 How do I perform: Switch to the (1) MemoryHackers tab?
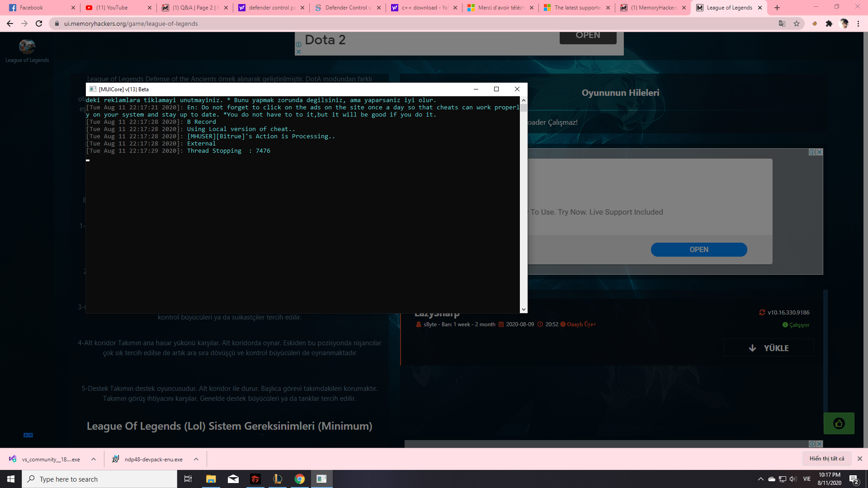[653, 8]
